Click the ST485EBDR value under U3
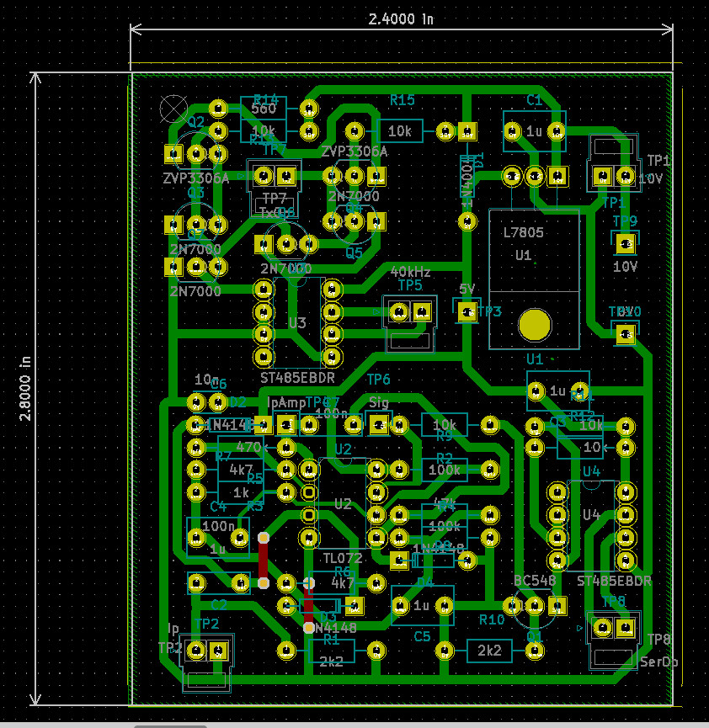709x728 pixels. coord(297,378)
